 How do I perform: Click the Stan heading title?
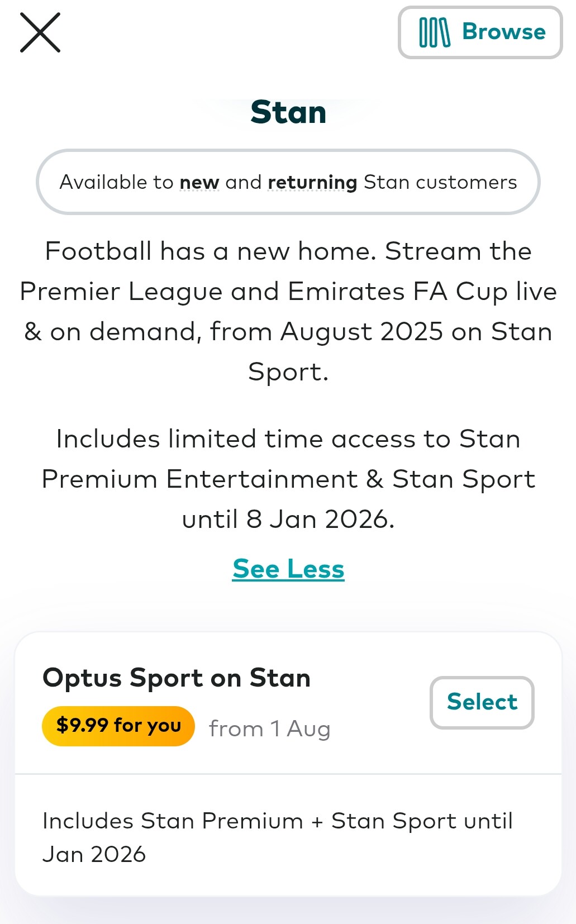[x=288, y=112]
